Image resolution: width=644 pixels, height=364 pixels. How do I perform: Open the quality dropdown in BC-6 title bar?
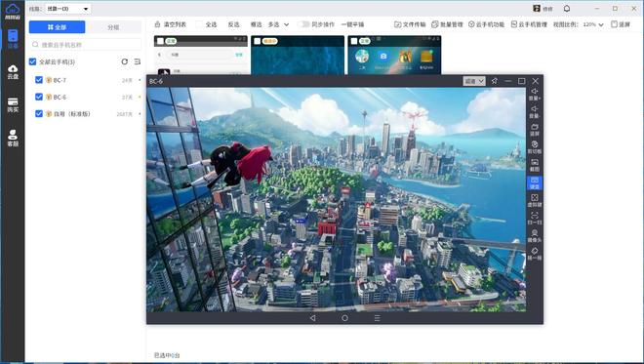coord(474,81)
